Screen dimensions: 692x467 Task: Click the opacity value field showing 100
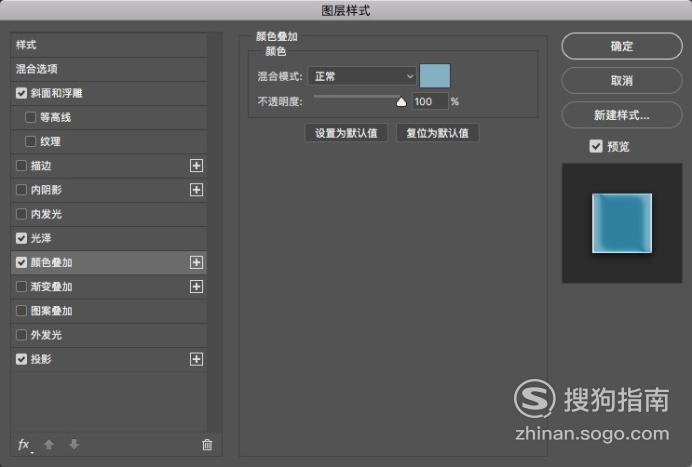click(430, 102)
